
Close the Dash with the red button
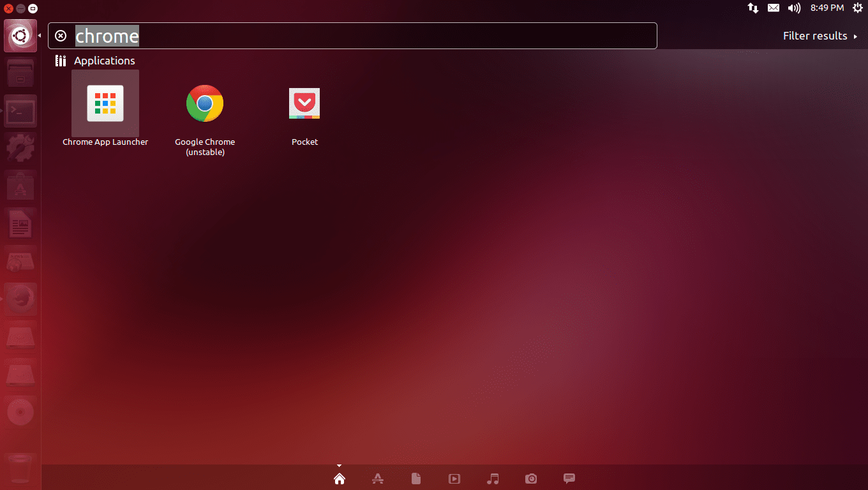pos(8,8)
